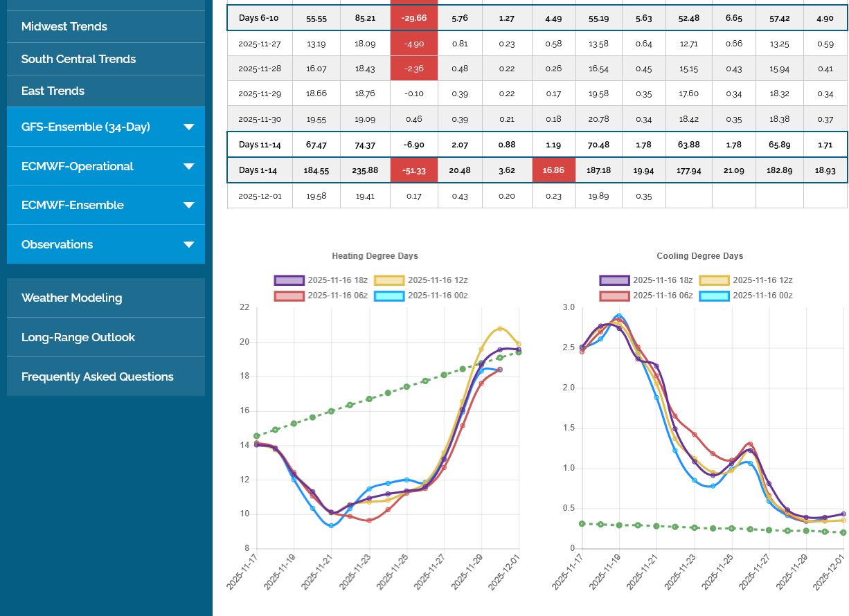
Task: Expand the ECMWF-Operational dropdown arrow
Action: point(188,167)
